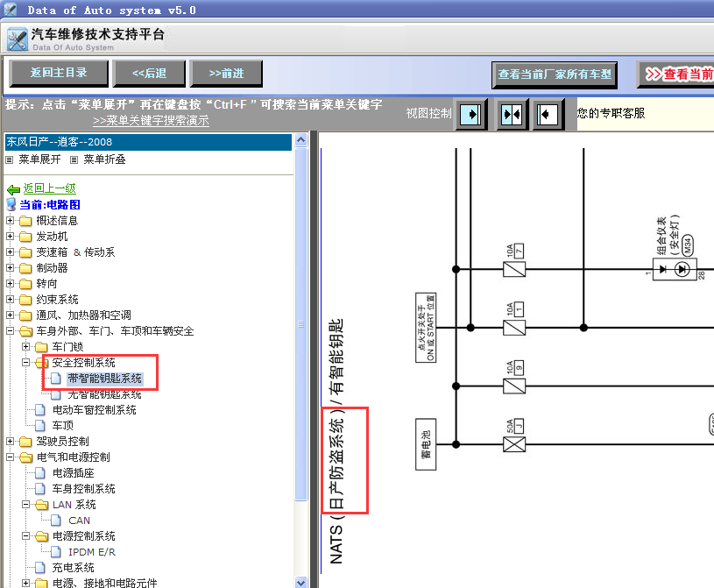Click the 车身控制系统 document icon
Viewport: 714px width, 588px height.
point(40,489)
